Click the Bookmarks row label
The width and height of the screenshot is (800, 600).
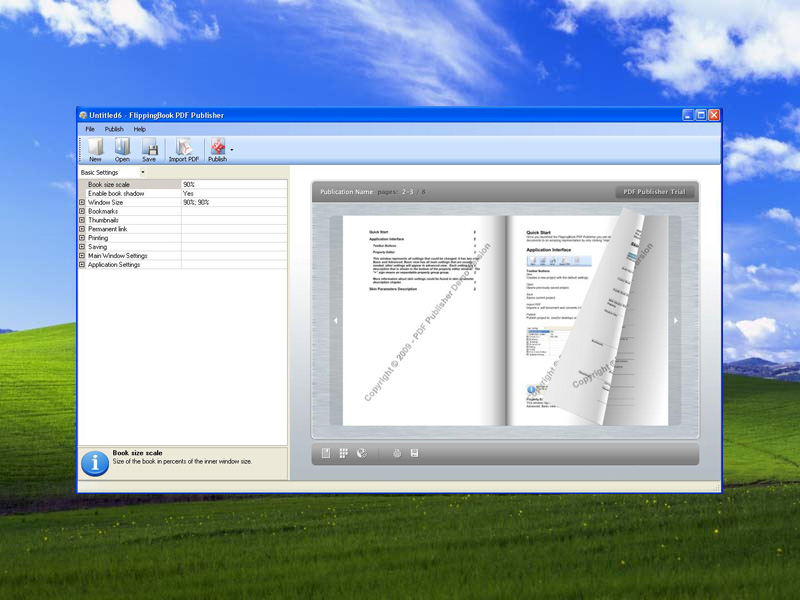click(x=103, y=211)
